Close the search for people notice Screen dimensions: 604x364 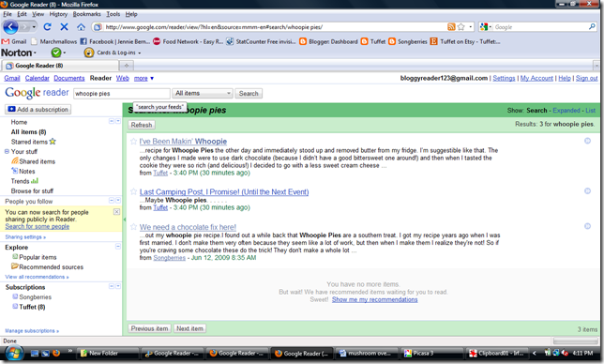pos(116,212)
